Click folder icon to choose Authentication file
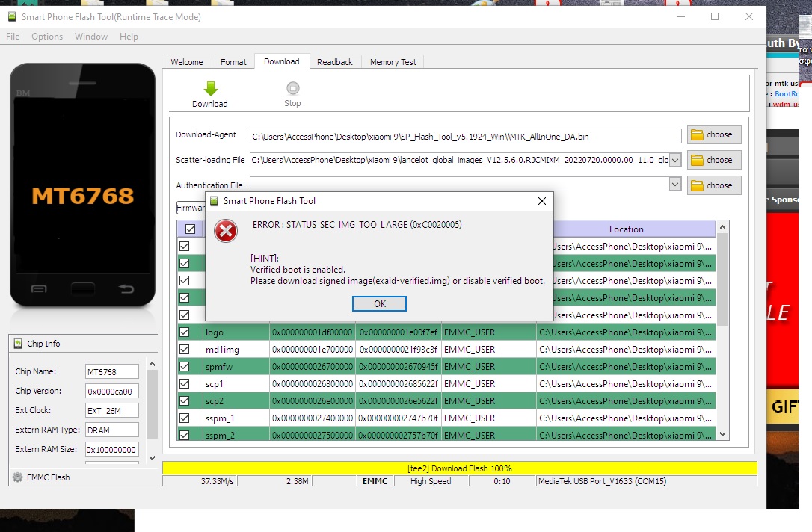 tap(698, 185)
